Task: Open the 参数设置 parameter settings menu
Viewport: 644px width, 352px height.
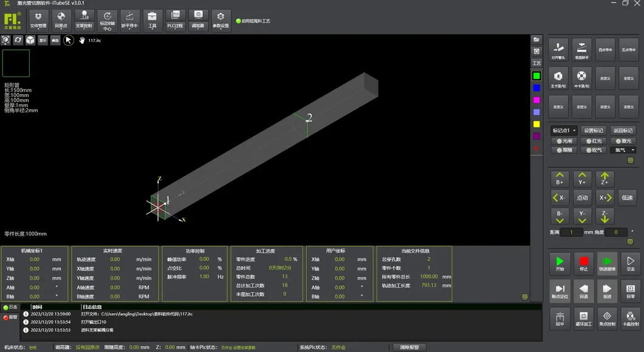Action: [x=221, y=20]
